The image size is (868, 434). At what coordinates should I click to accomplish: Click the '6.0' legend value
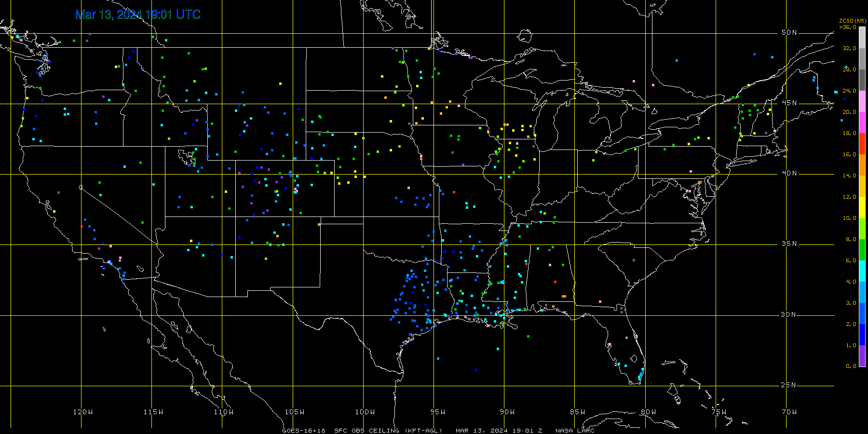851,260
